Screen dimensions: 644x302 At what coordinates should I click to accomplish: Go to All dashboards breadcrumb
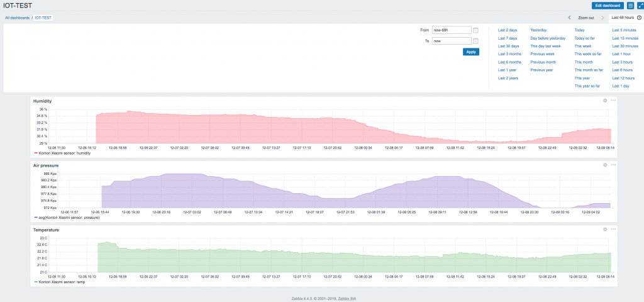tap(17, 18)
